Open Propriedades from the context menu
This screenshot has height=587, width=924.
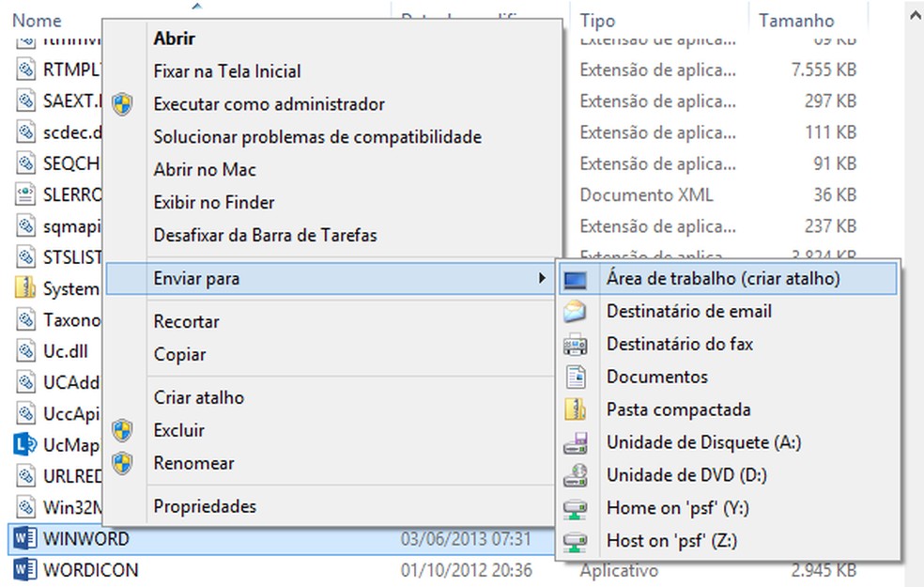click(x=205, y=506)
